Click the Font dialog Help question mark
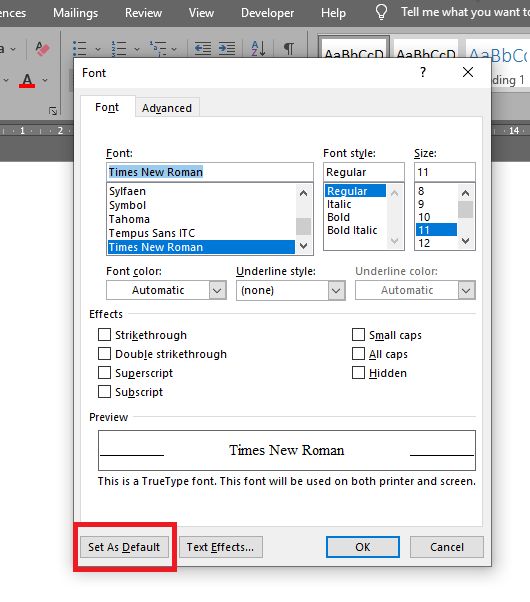 [423, 72]
